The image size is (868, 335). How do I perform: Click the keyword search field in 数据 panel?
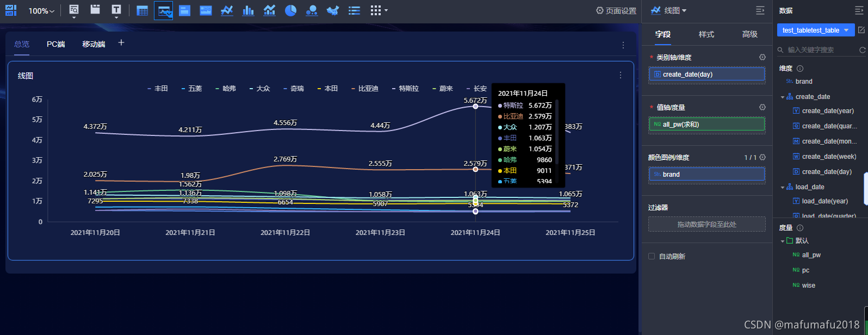coord(817,49)
